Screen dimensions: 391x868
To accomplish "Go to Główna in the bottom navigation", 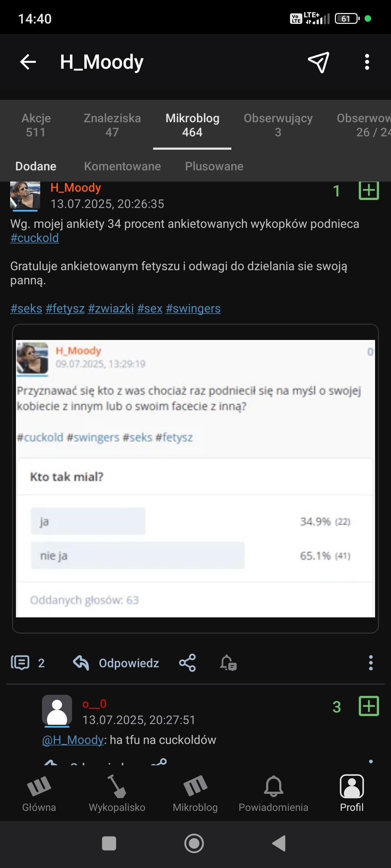I will (39, 794).
